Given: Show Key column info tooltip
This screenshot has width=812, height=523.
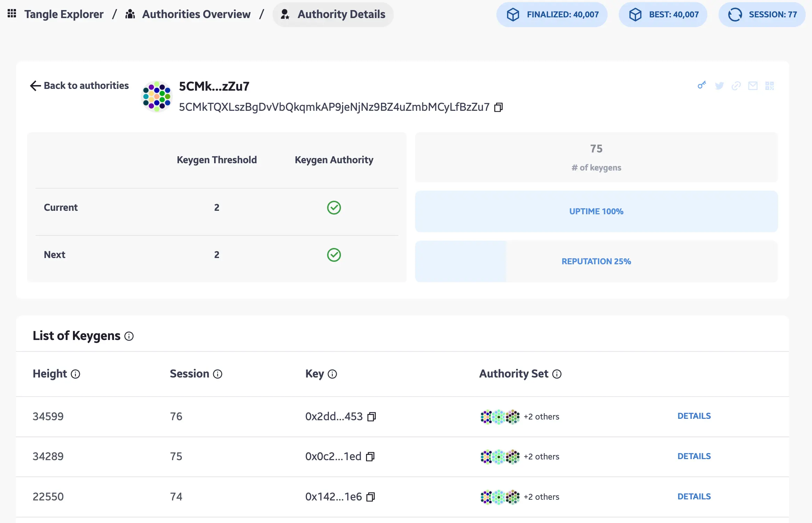Looking at the screenshot, I should [x=332, y=374].
